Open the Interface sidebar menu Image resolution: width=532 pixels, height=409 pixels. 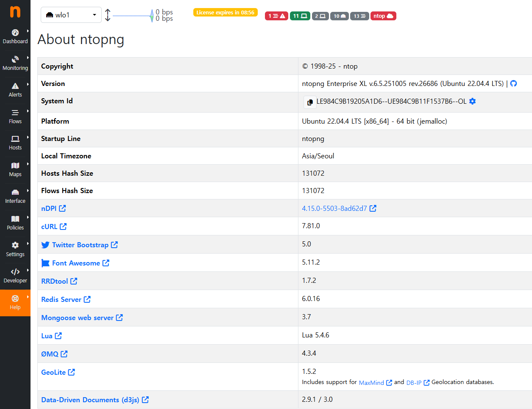pyautogui.click(x=15, y=196)
